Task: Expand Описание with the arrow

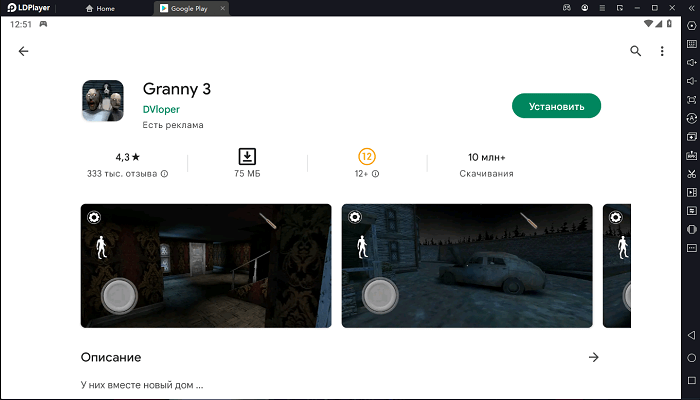Action: pyautogui.click(x=593, y=357)
